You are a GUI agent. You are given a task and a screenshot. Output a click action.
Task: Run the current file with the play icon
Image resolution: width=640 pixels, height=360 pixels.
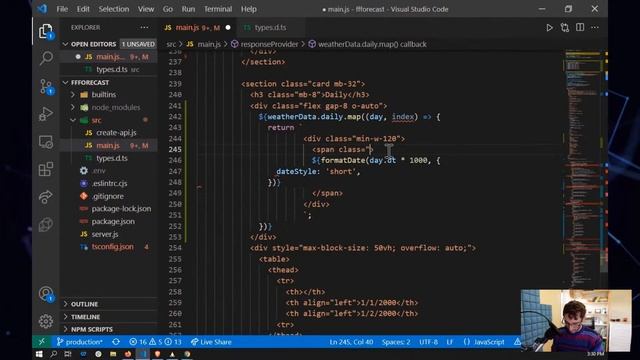pyautogui.click(x=549, y=28)
